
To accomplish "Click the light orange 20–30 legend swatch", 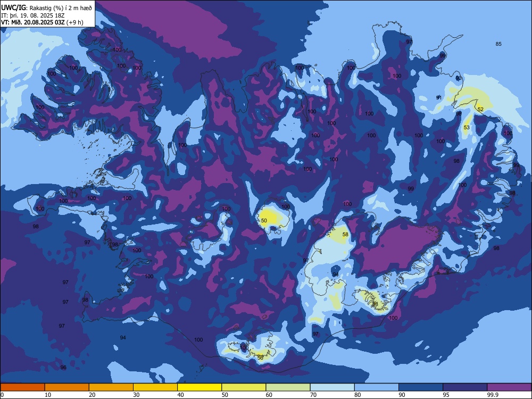I will pyautogui.click(x=111, y=387).
